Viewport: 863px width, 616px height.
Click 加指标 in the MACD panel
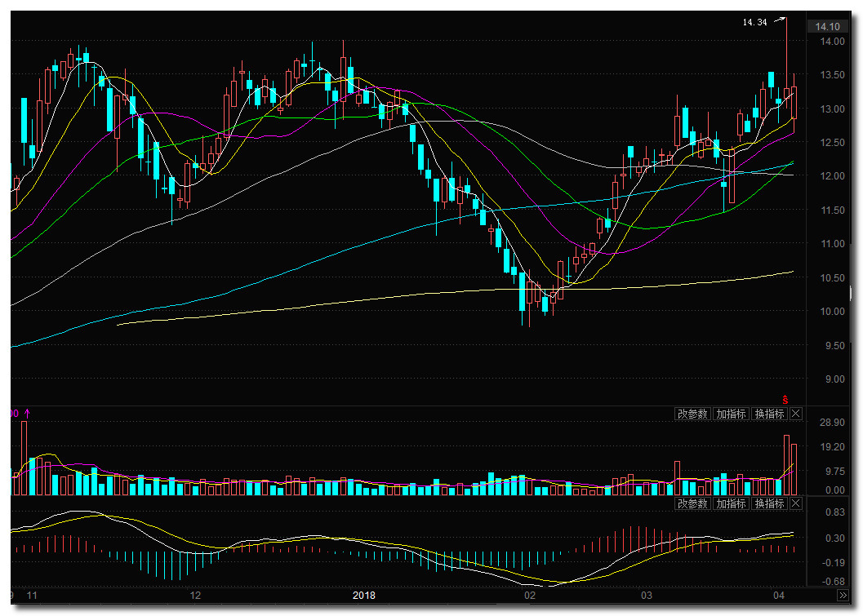pyautogui.click(x=731, y=503)
